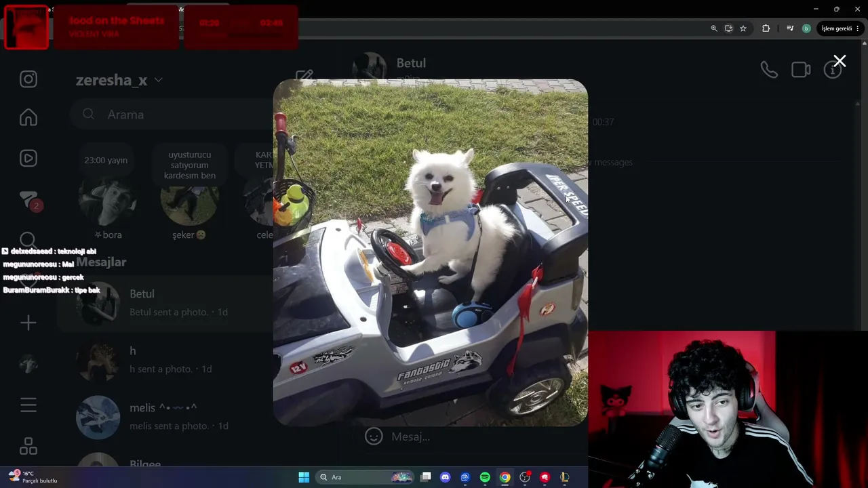Start a video call with Betul
The width and height of the screenshot is (868, 488).
pos(801,70)
